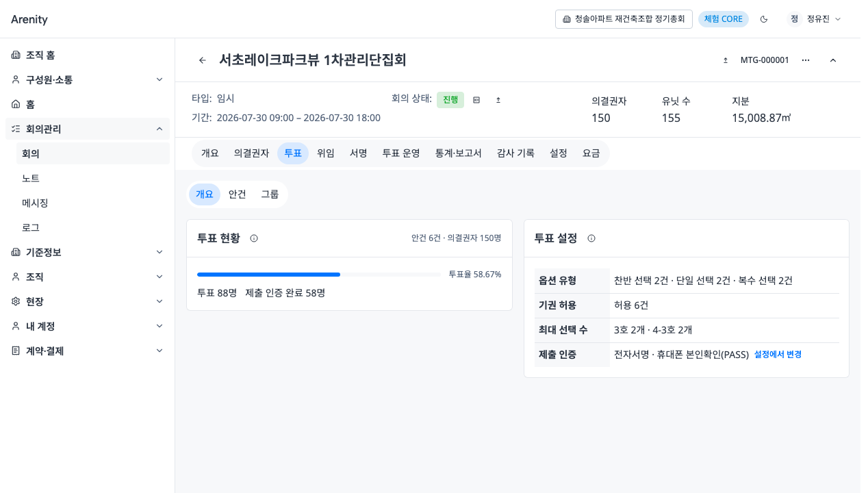868x493 pixels.
Task: Click the 체험 CORE badge
Action: (x=724, y=19)
